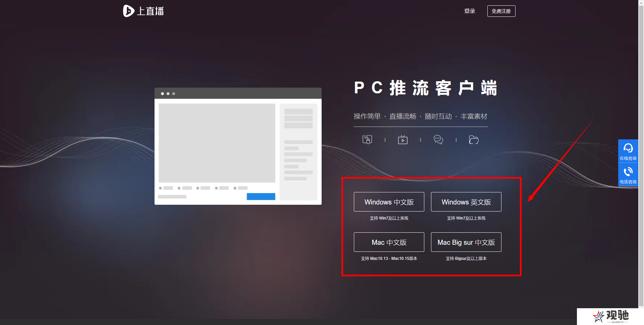Download Windows 中文版 client

[389, 202]
